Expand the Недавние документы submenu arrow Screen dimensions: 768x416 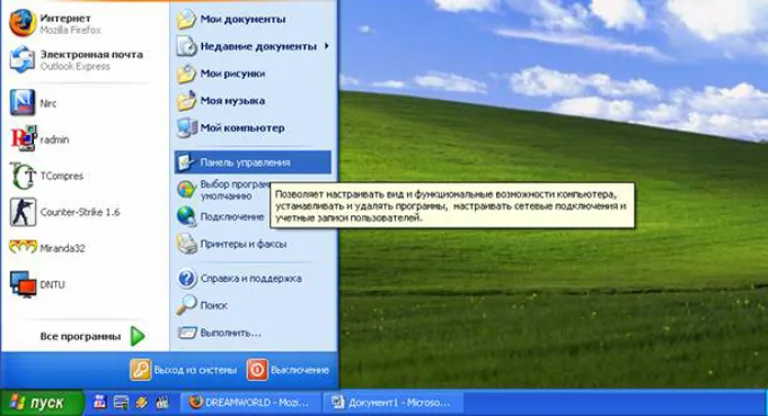(x=327, y=46)
